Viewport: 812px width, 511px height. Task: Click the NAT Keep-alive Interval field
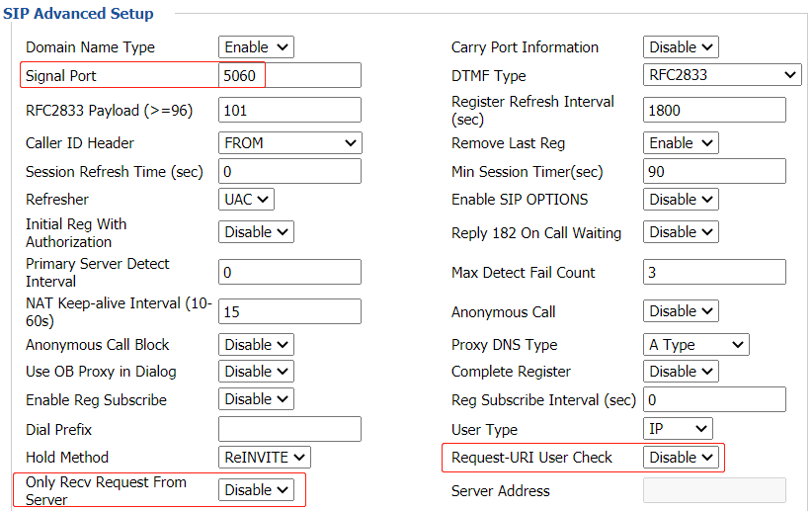tap(289, 311)
